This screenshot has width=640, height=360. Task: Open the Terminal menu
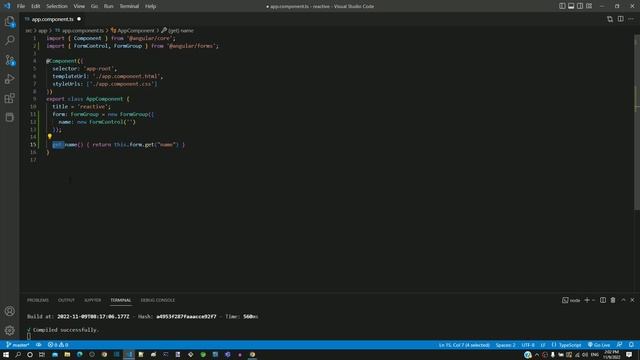point(129,6)
